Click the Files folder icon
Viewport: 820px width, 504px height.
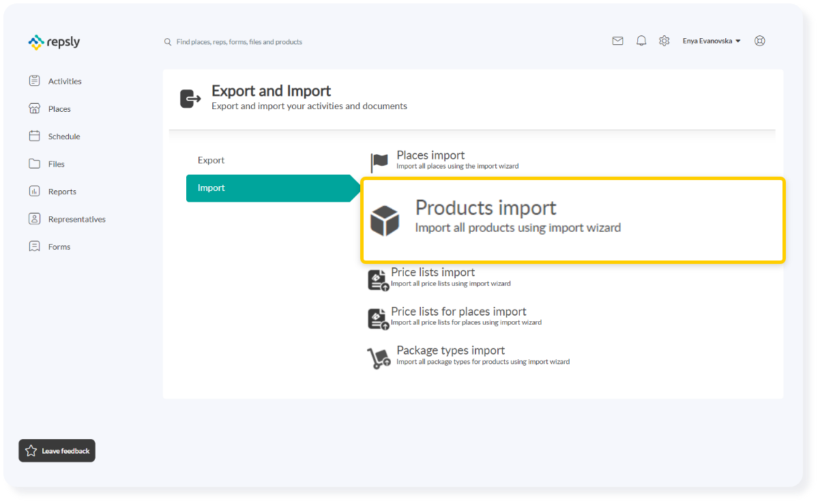[35, 164]
